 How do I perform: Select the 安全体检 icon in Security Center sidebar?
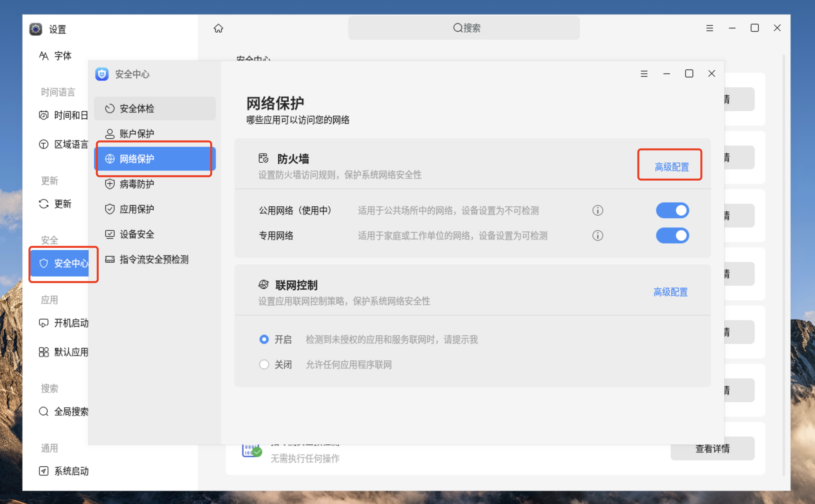coord(110,108)
